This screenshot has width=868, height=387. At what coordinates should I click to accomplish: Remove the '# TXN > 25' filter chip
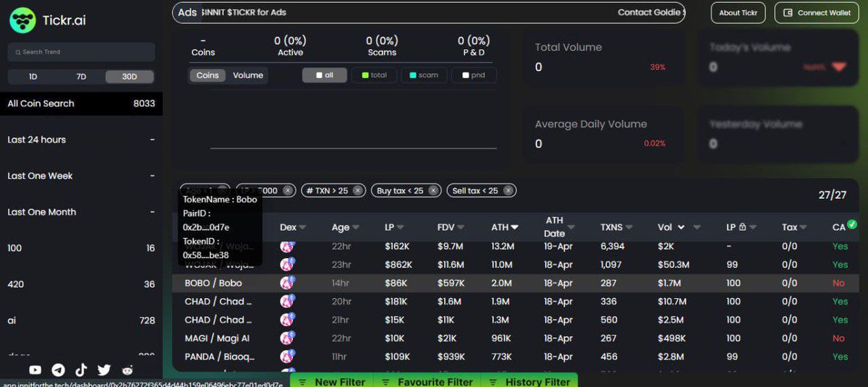click(x=359, y=191)
